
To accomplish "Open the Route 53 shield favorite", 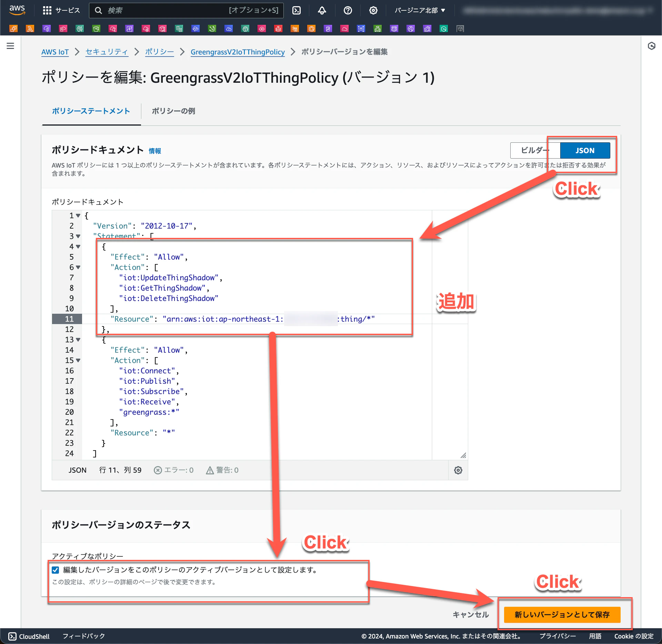I will coord(394,29).
